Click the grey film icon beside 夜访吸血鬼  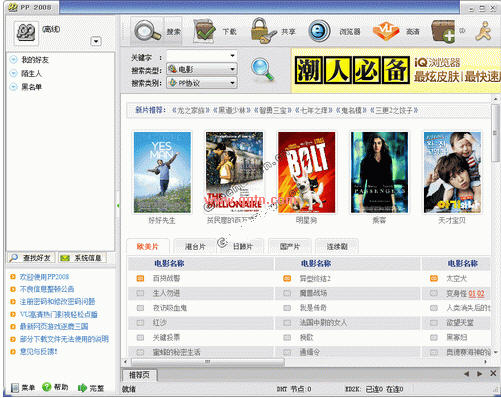(x=140, y=308)
